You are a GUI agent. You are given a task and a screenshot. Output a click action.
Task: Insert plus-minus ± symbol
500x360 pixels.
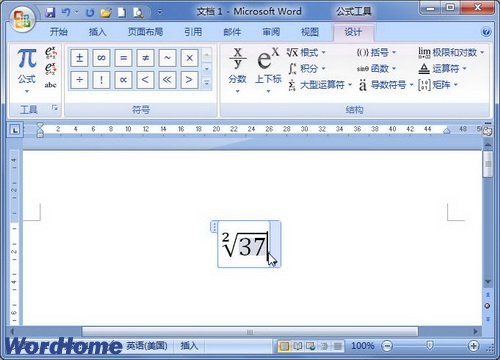pos(79,58)
